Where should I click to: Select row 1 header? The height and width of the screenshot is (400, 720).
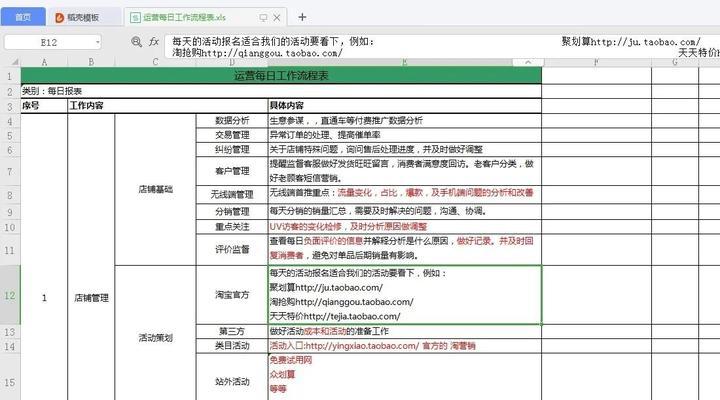pos(10,76)
